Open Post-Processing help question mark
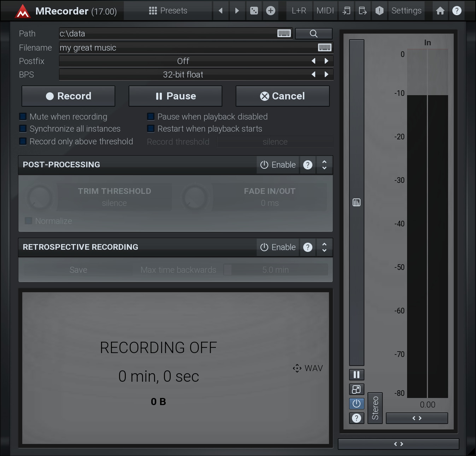Viewport: 476px width, 456px height. click(x=308, y=165)
